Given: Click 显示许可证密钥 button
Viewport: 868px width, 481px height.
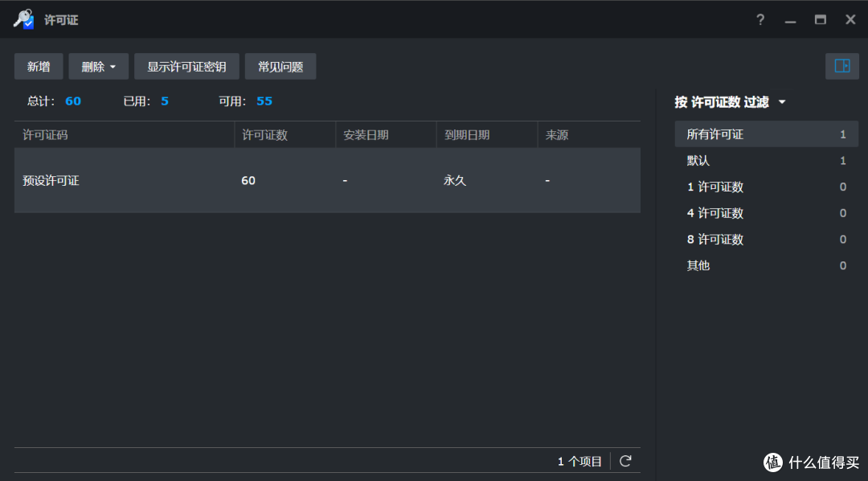Looking at the screenshot, I should [186, 67].
